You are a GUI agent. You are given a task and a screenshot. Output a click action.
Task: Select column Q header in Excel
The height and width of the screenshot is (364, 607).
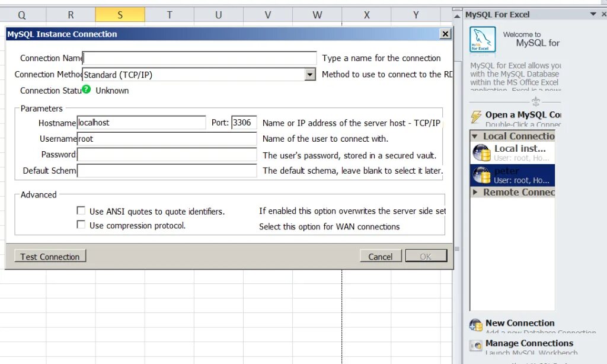[22, 15]
